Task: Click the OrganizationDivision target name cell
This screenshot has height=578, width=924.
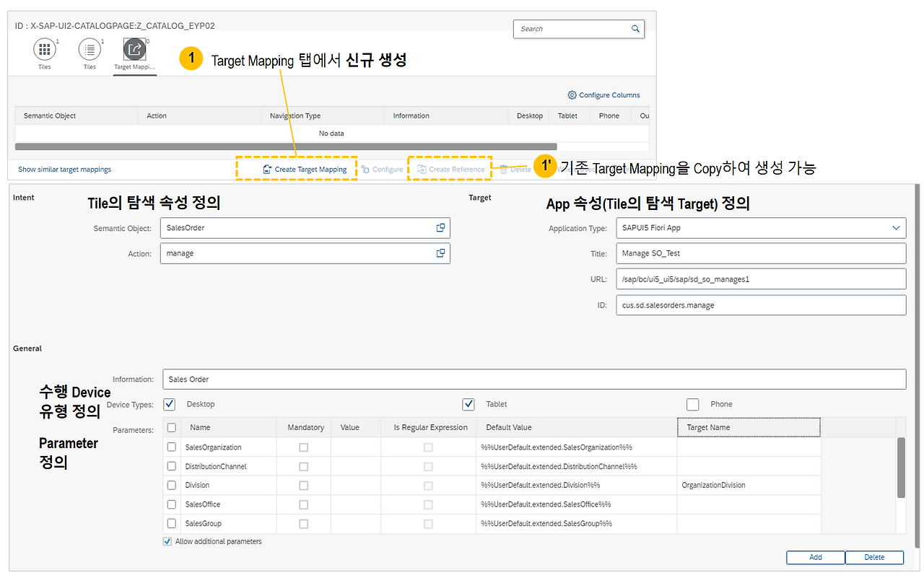Action: (749, 486)
